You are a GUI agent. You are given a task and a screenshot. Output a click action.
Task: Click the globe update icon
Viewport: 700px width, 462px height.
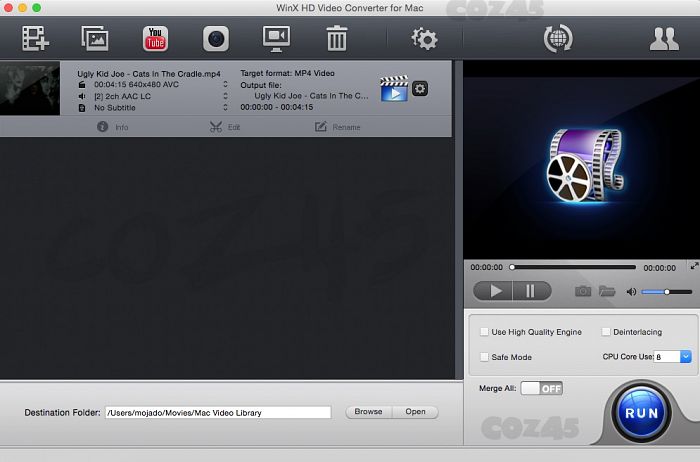(558, 38)
